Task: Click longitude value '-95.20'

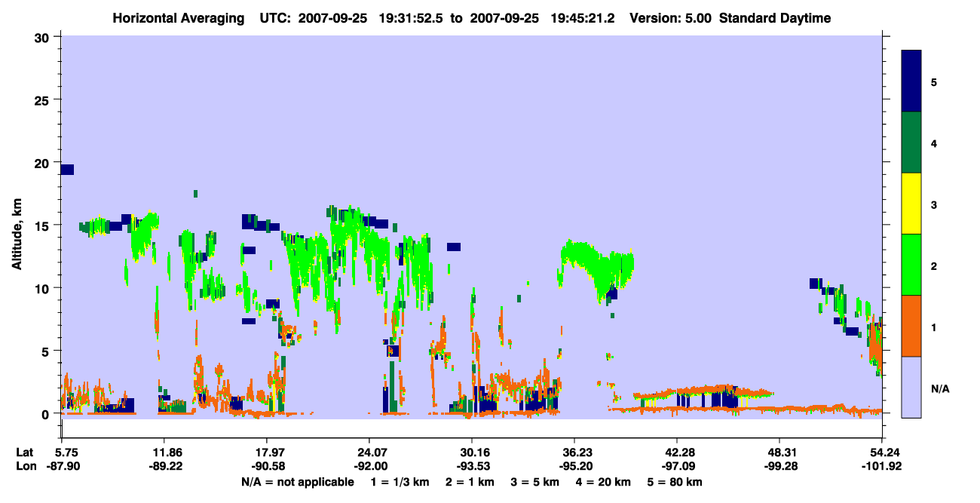Action: point(574,466)
